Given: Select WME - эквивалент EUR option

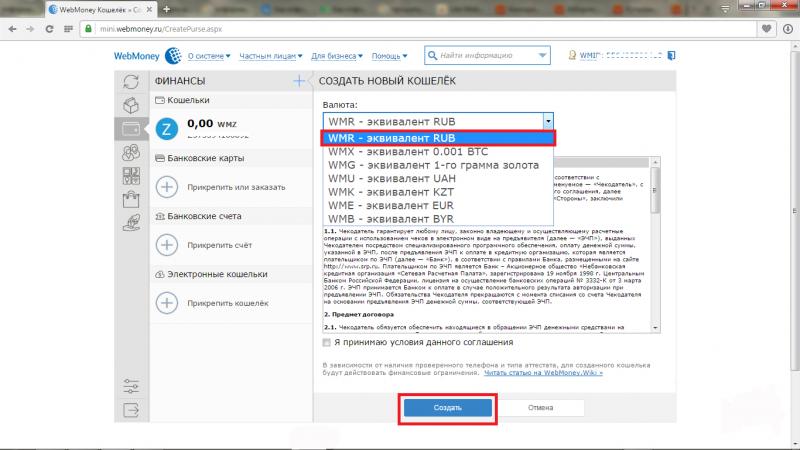Looking at the screenshot, I should click(438, 205).
